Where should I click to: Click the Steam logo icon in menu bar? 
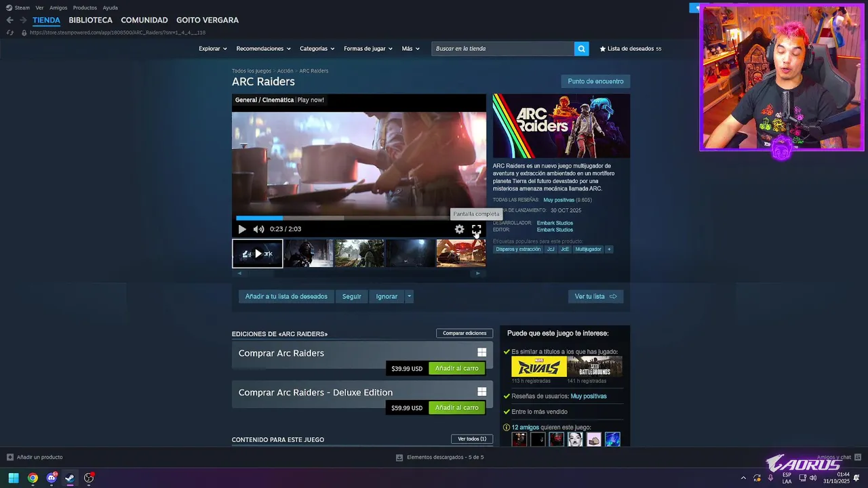9,8
